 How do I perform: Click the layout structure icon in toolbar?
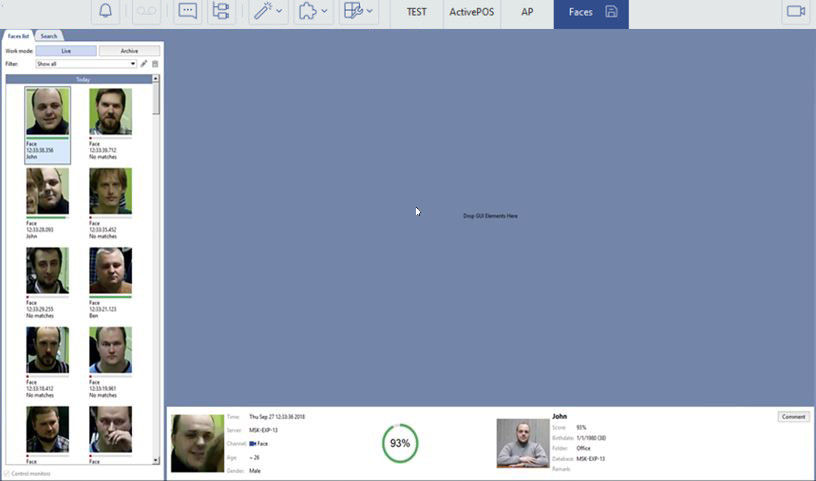click(220, 12)
